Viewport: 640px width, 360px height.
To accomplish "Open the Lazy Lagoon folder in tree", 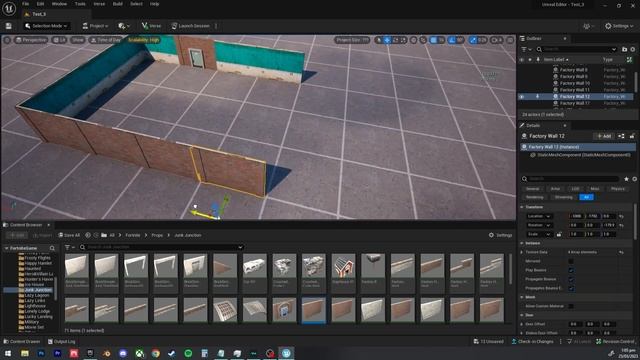I will (36, 295).
